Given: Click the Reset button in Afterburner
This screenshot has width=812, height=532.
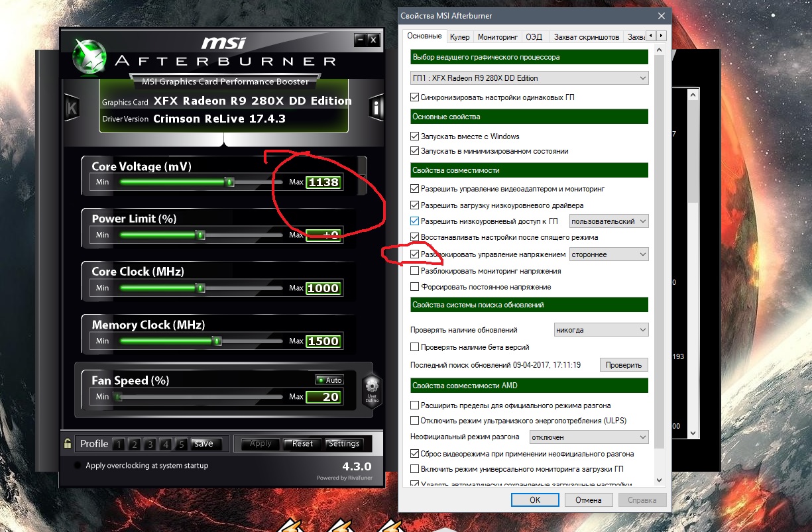Looking at the screenshot, I should tap(302, 444).
